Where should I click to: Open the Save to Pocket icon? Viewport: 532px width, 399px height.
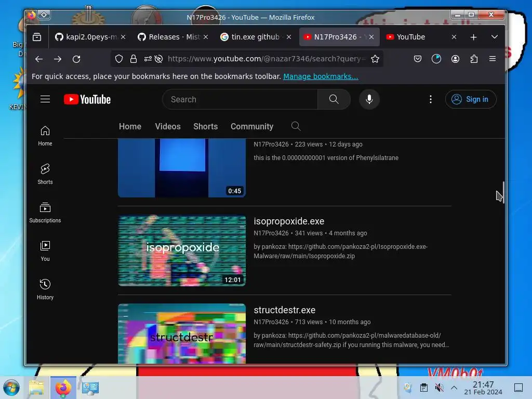tap(418, 59)
